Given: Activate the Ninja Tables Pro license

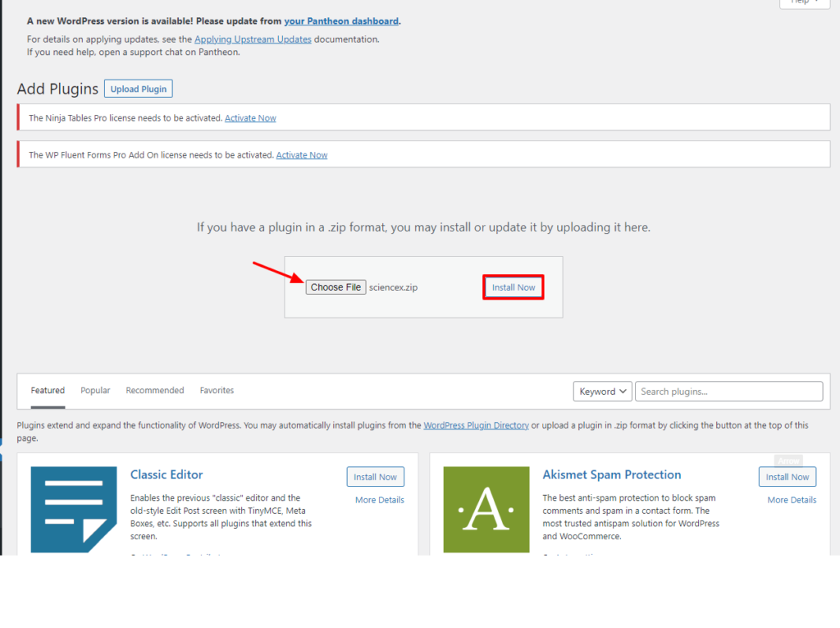Looking at the screenshot, I should click(250, 117).
